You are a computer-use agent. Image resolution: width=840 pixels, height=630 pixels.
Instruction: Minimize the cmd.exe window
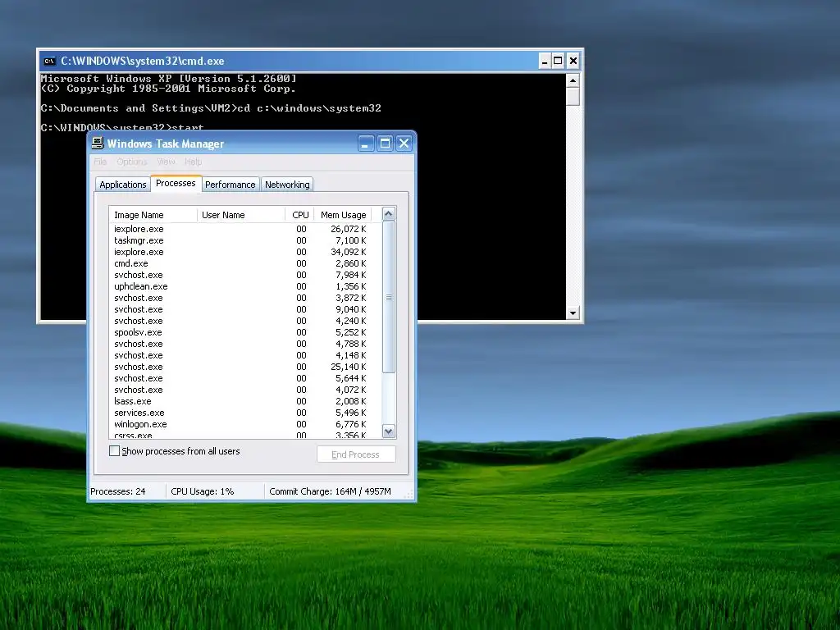545,61
